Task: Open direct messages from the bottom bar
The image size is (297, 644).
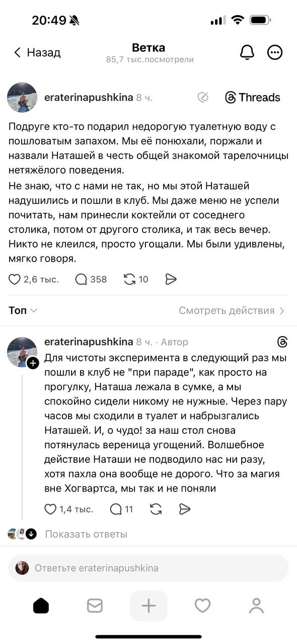Action: 95,606
